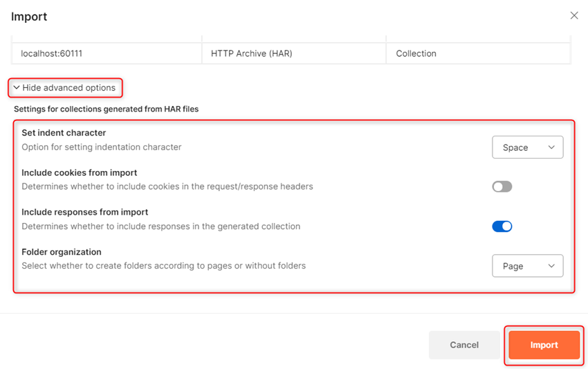Click the HAR collection settings heading
The width and height of the screenshot is (588, 369).
click(x=106, y=109)
